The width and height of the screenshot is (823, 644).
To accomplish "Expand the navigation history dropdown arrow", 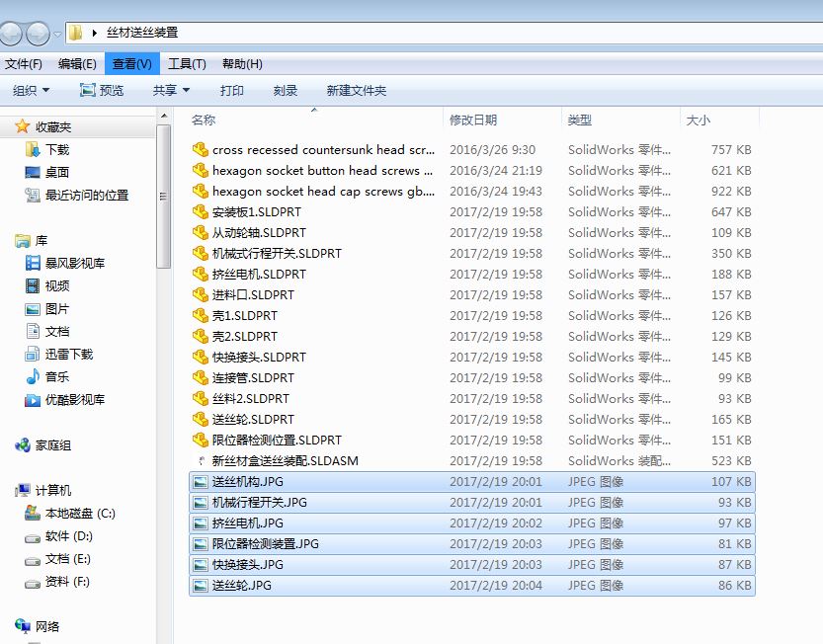I will click(57, 35).
